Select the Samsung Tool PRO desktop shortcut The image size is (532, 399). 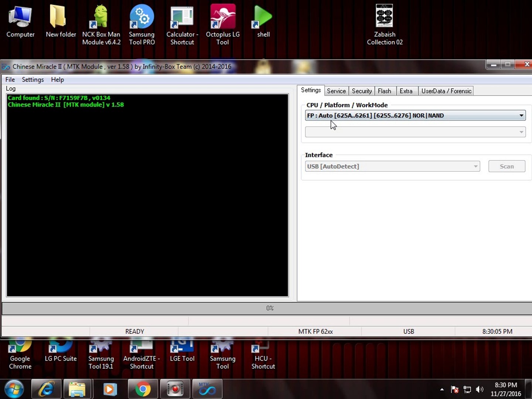click(x=142, y=25)
